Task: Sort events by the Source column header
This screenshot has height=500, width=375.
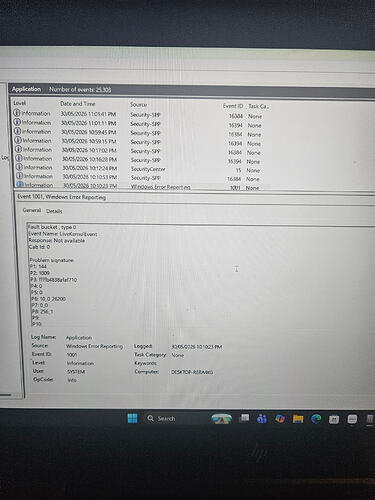Action: tap(138, 105)
